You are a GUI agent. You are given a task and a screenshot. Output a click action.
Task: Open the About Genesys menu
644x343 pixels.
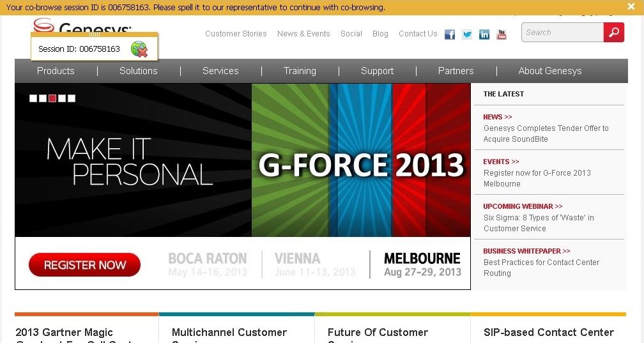[x=550, y=71]
